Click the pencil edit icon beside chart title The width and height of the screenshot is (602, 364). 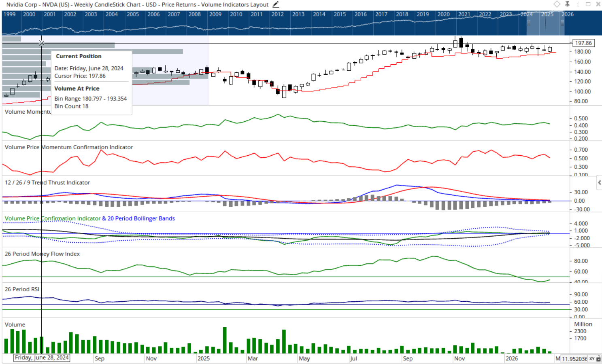point(276,4)
